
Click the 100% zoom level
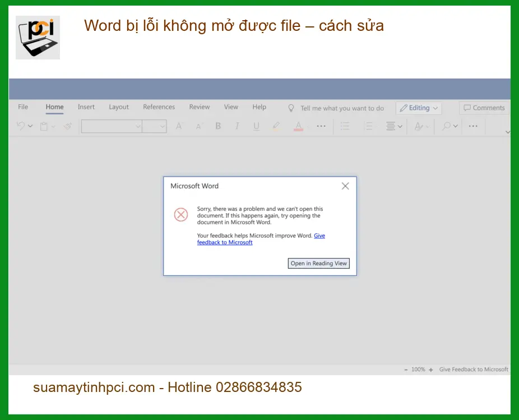pos(418,370)
